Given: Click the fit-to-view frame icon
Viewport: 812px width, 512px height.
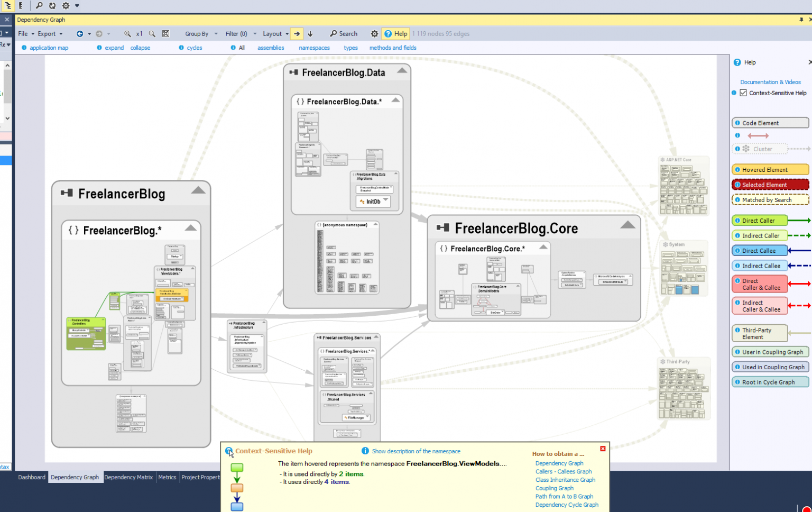Looking at the screenshot, I should [x=165, y=33].
